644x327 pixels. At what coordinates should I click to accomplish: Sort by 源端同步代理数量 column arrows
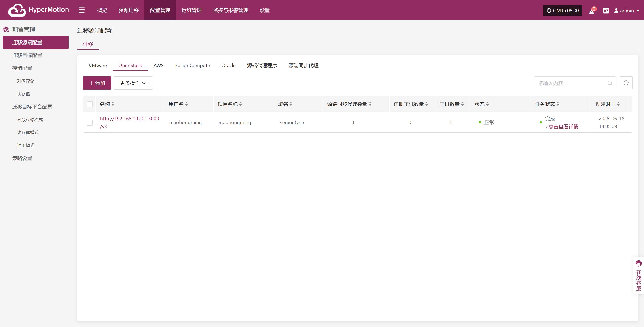click(x=370, y=104)
